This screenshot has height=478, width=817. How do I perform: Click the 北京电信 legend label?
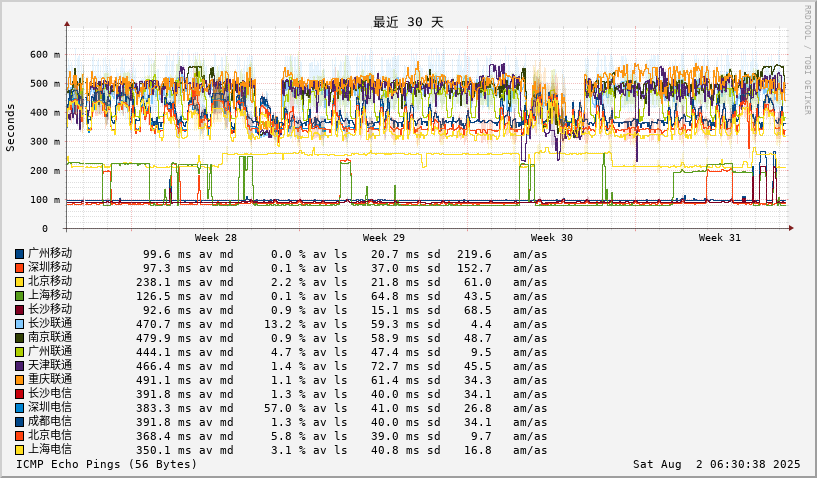50,436
